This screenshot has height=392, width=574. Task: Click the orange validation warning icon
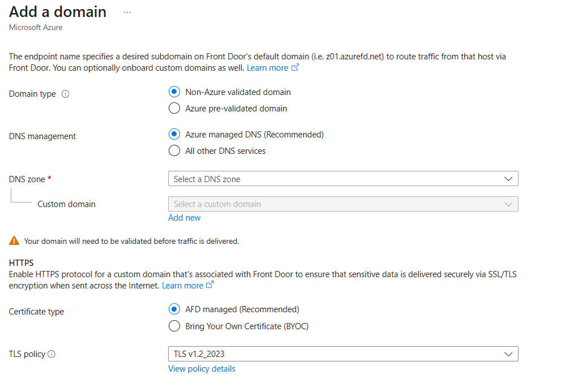(14, 240)
